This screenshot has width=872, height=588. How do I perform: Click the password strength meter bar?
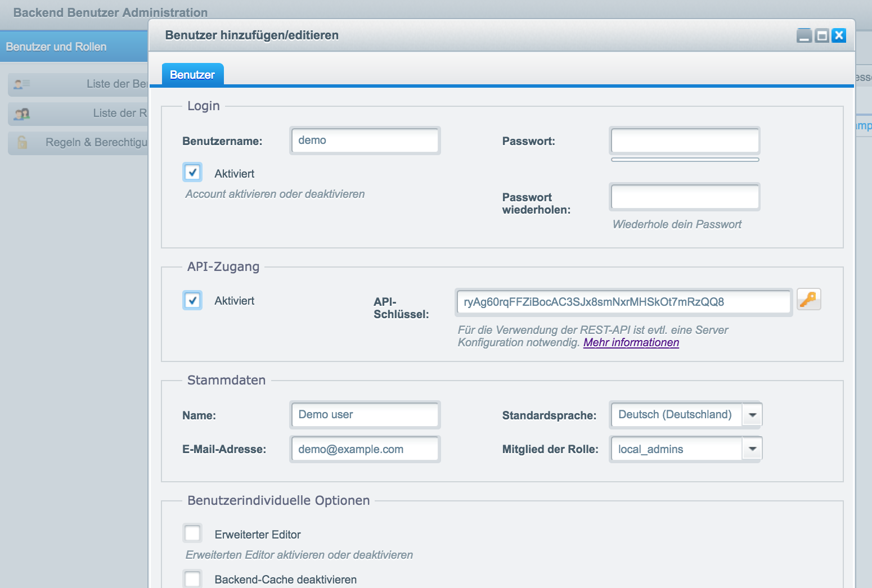point(685,160)
